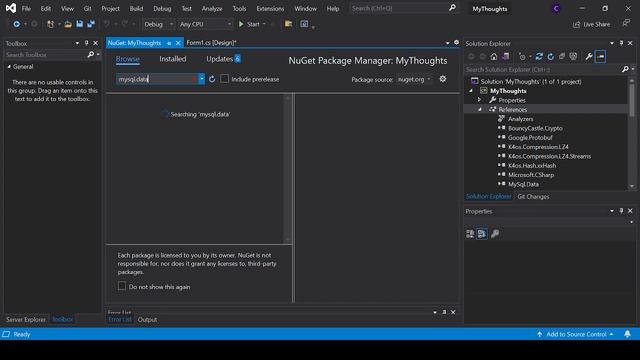640x360 pixels.
Task: Pin the Toolbox panel
Action: coord(87,43)
